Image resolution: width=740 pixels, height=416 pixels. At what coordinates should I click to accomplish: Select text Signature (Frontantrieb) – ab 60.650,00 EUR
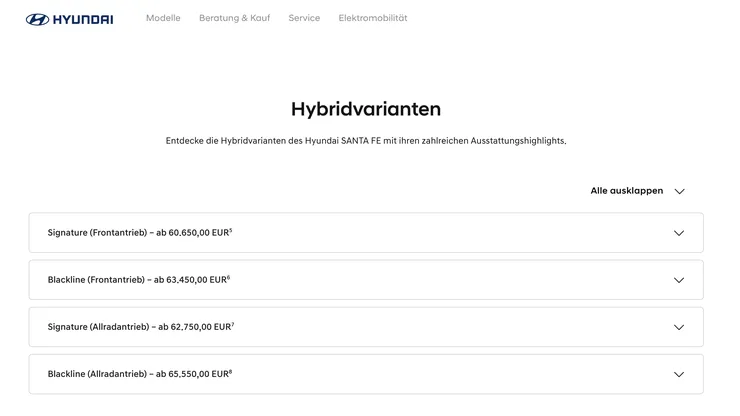point(140,233)
